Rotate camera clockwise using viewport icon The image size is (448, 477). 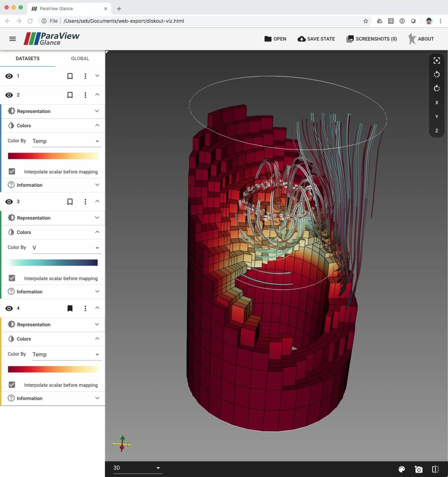coord(436,88)
